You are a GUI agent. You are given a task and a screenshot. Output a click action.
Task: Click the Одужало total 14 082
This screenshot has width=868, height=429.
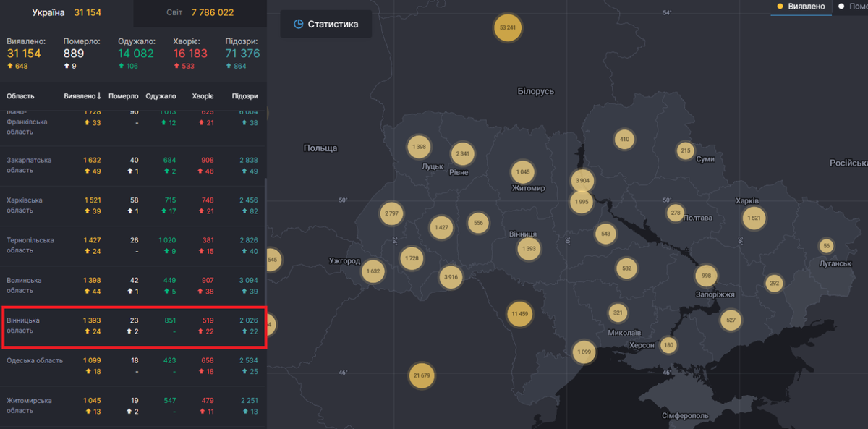(x=136, y=54)
